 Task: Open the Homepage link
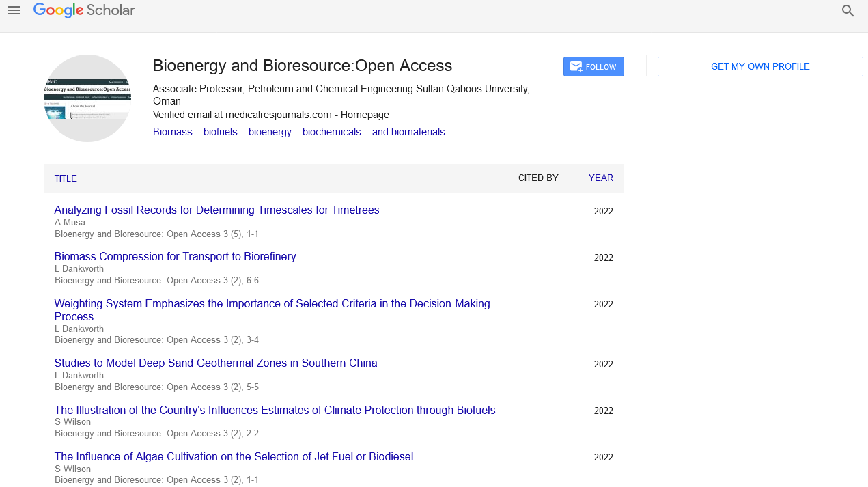pos(365,115)
